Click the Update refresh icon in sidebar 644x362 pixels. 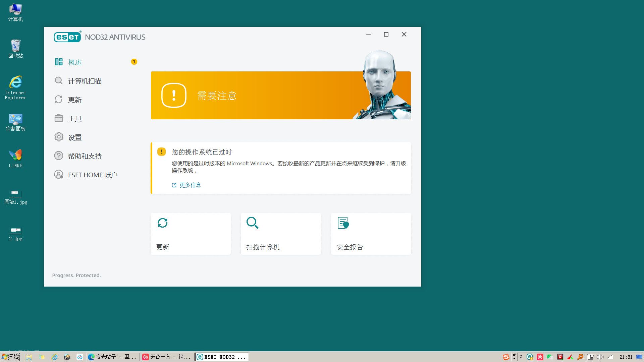[59, 100]
